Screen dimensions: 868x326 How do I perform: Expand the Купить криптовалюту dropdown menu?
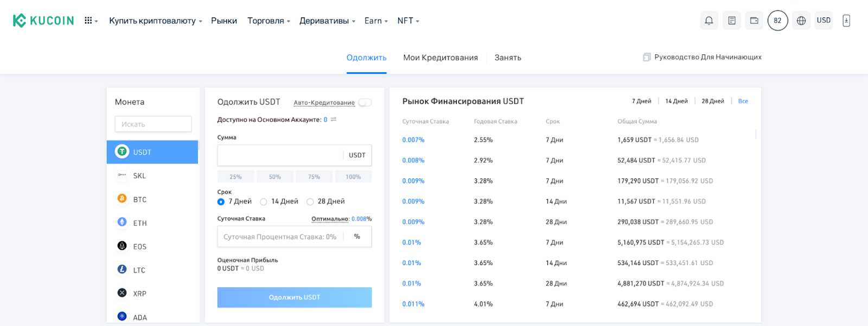coord(155,21)
